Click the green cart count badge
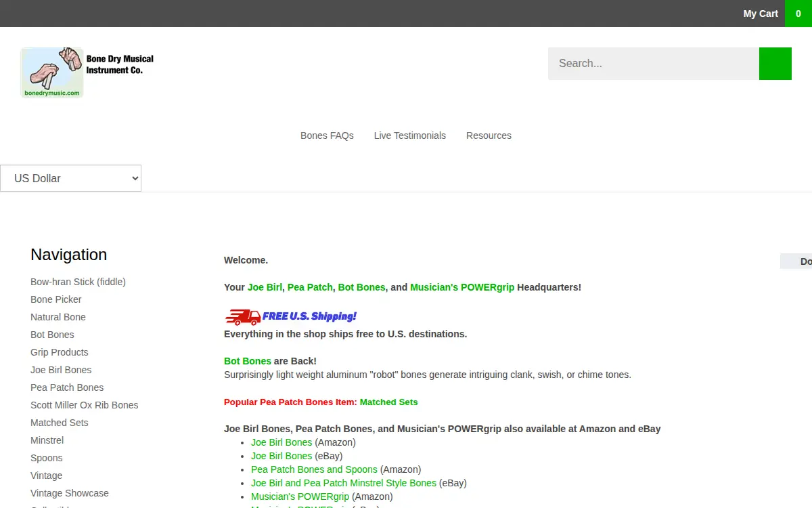Image resolution: width=812 pixels, height=508 pixels. 798,14
